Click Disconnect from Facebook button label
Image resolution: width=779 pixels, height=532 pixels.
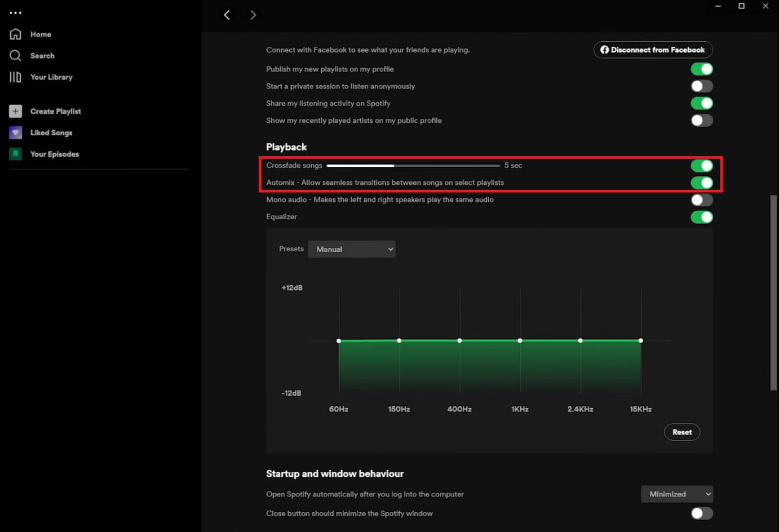(658, 50)
